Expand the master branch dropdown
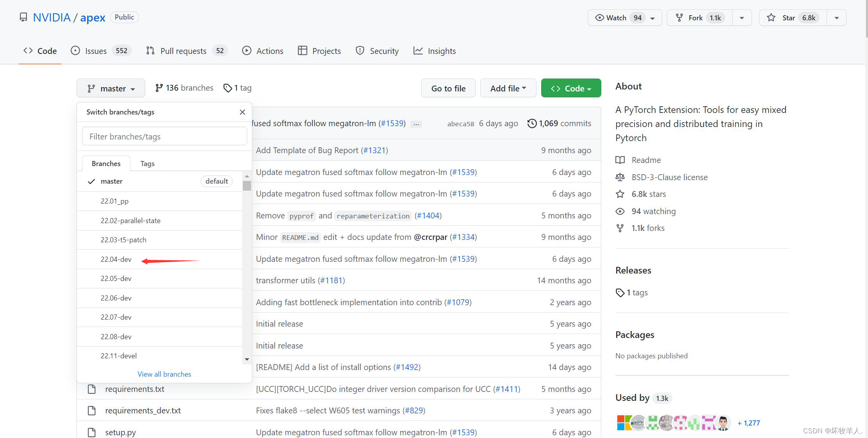868x438 pixels. point(111,88)
